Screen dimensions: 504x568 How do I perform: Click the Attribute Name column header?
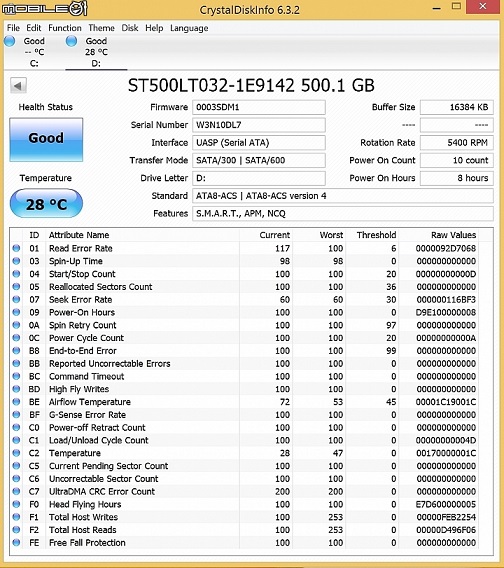pyautogui.click(x=79, y=235)
